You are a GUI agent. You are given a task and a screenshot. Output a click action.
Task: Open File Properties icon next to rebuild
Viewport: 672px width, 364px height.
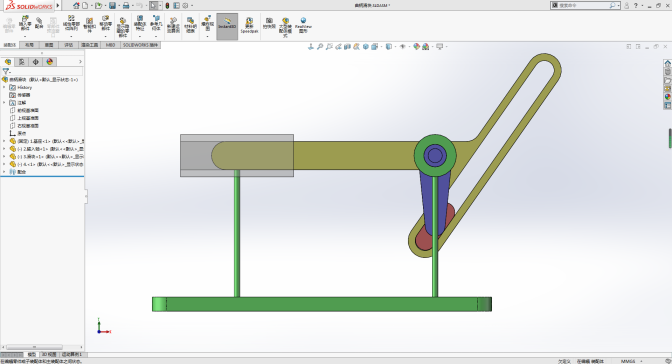click(x=176, y=6)
